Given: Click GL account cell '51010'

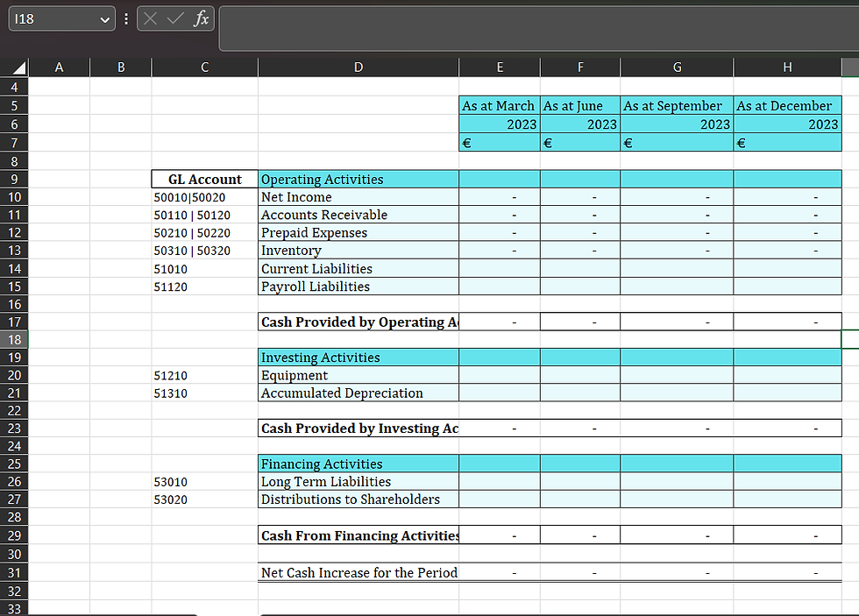Looking at the screenshot, I should click(x=205, y=268).
